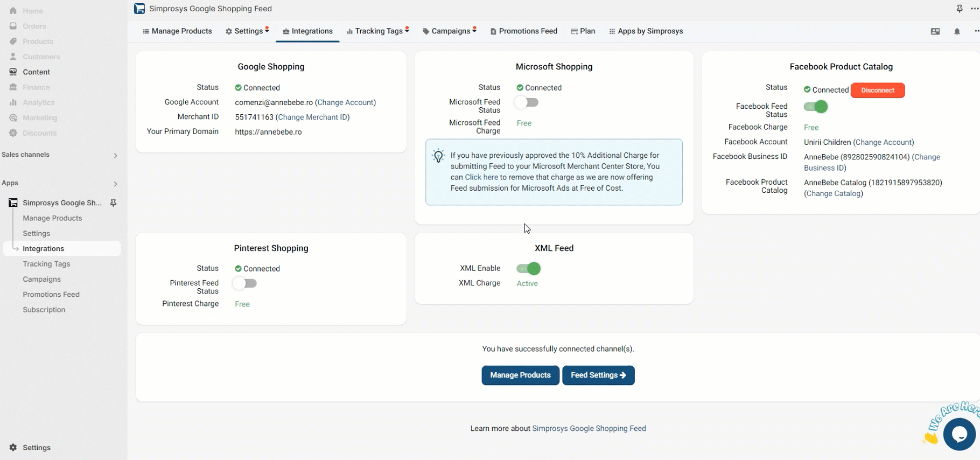Click the pin icon in top header
Image resolution: width=980 pixels, height=460 pixels.
(959, 9)
